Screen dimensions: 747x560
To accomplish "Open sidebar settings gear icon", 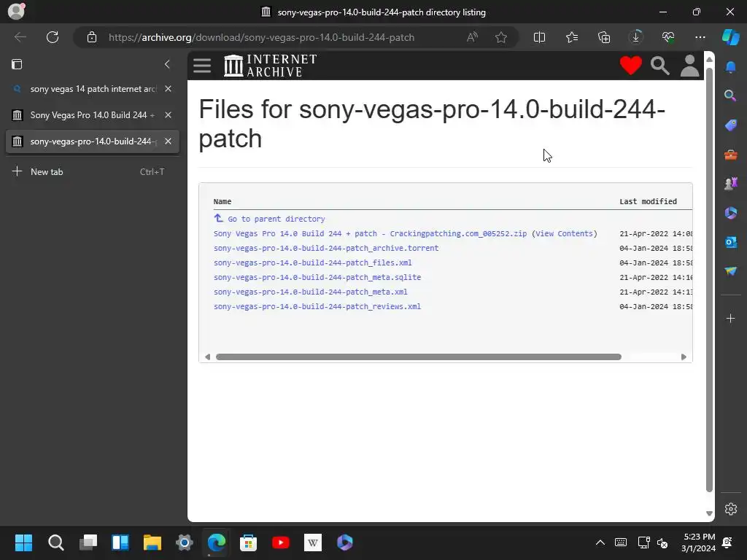I will point(730,509).
